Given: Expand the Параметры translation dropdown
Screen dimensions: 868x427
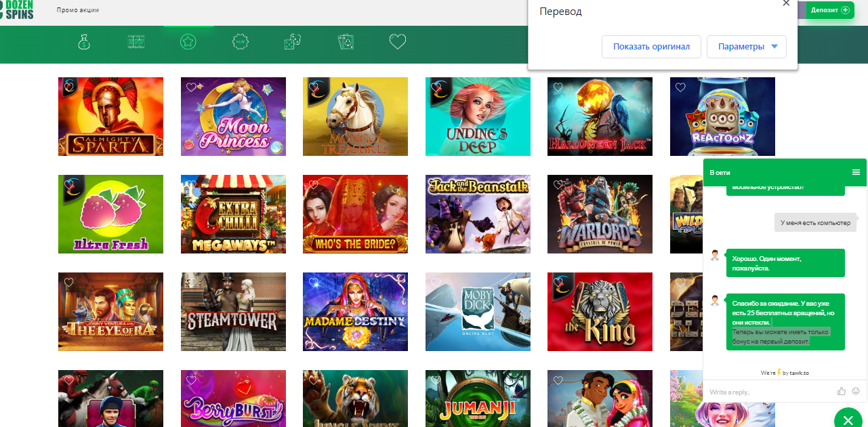Looking at the screenshot, I should pos(747,47).
